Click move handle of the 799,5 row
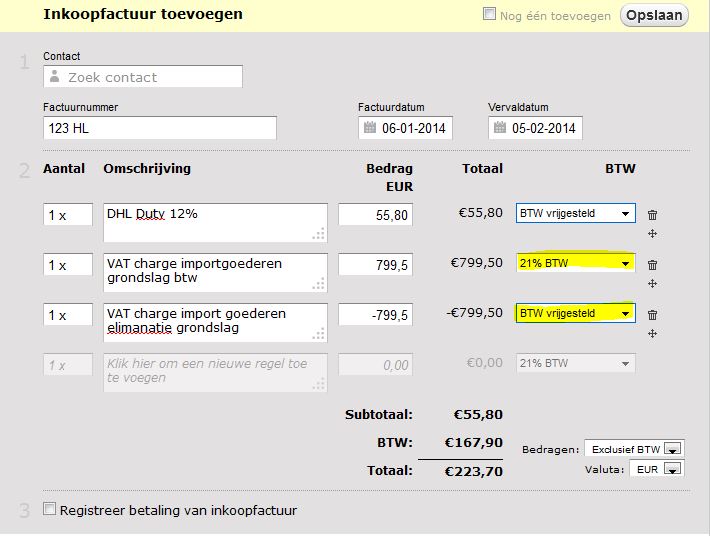 point(652,284)
